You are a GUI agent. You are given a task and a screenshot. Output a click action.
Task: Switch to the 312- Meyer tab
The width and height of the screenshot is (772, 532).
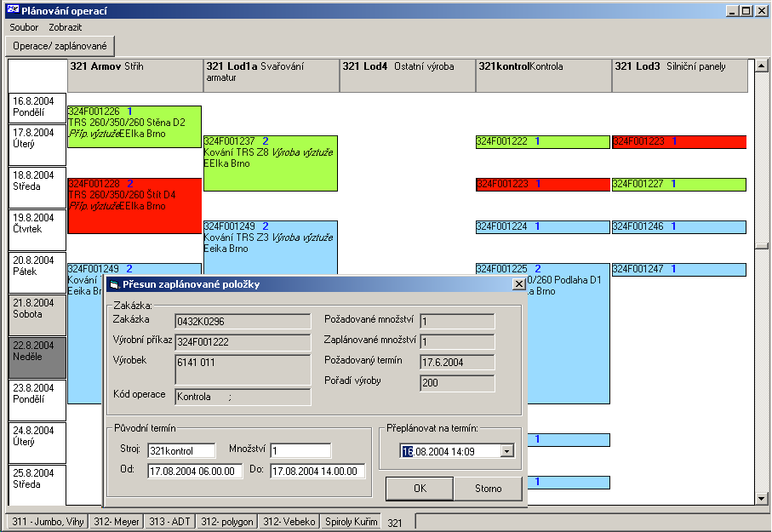tap(117, 521)
